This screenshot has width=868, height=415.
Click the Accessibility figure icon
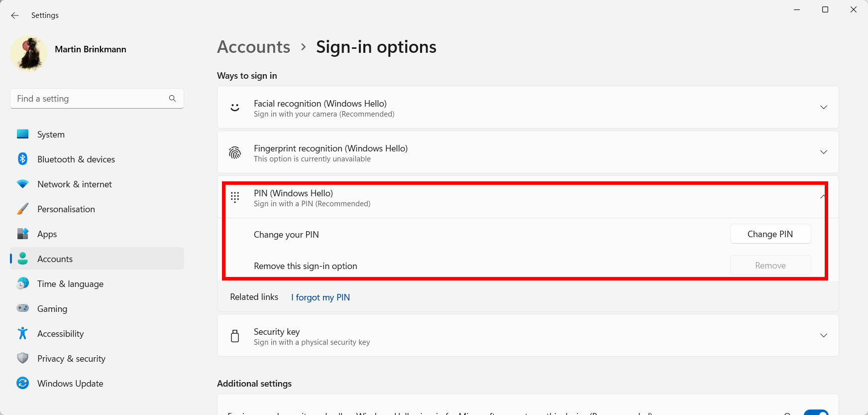pyautogui.click(x=23, y=333)
